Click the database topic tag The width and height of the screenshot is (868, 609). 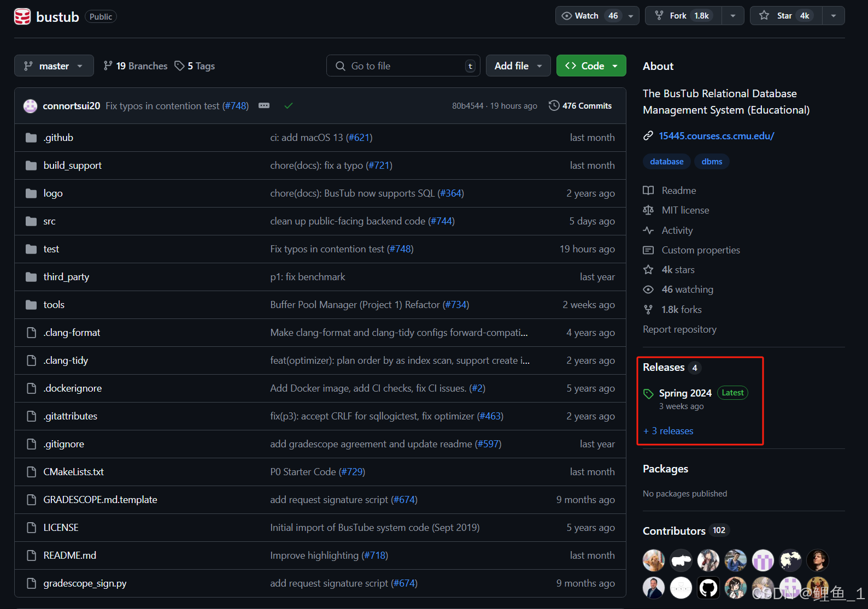(666, 162)
